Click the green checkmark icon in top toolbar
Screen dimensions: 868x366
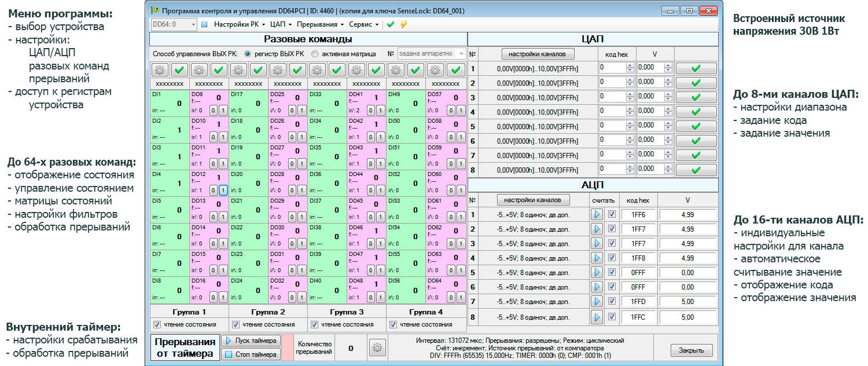(x=391, y=24)
